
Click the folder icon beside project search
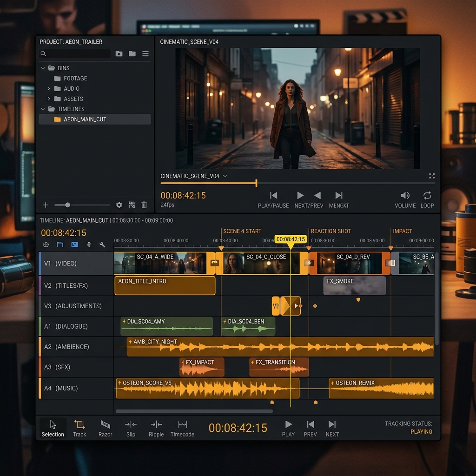(132, 54)
